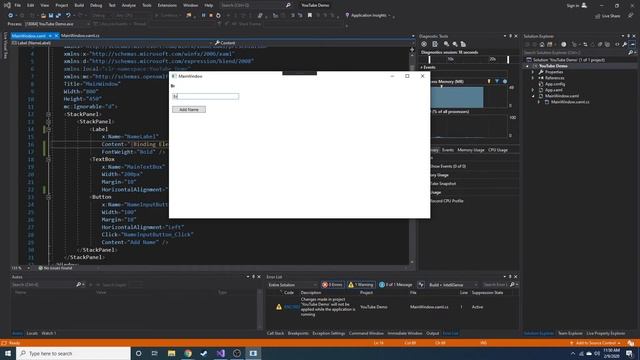Screen dimensions: 640x360
Task: Open Entire Solution scope dropdown in Error List
Action: 292,284
